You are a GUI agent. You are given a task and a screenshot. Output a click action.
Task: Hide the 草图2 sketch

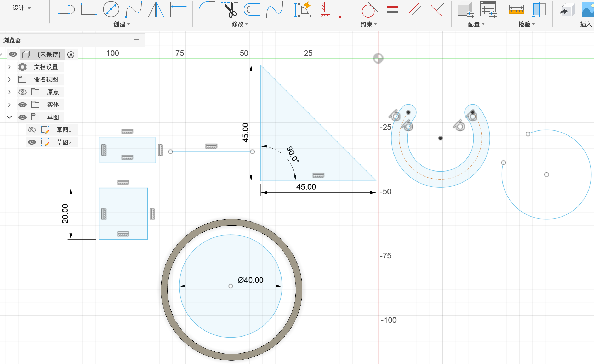point(32,142)
